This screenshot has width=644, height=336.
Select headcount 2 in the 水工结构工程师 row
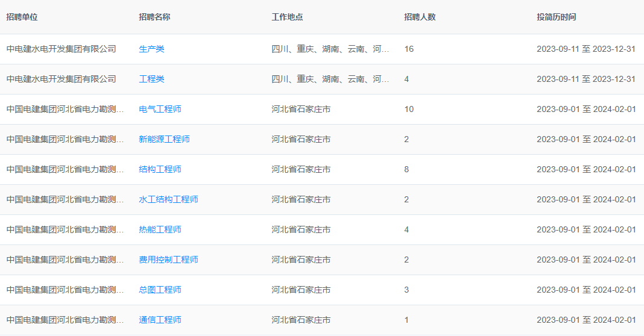coord(406,199)
